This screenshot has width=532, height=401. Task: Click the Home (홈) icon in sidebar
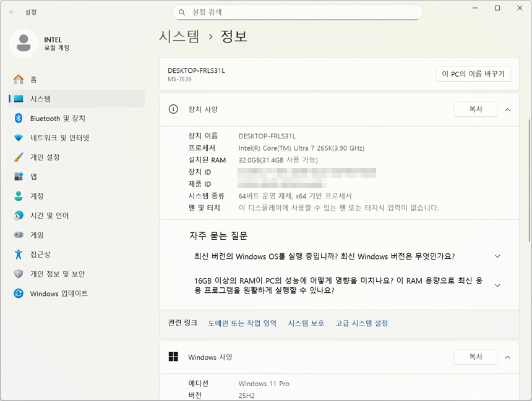click(19, 79)
